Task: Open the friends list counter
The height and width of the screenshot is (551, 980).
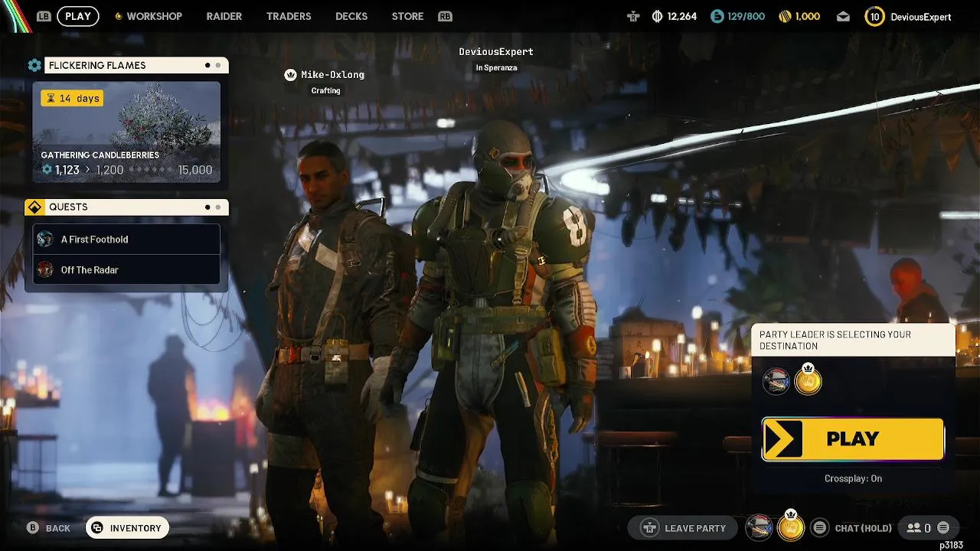Action: 919,528
